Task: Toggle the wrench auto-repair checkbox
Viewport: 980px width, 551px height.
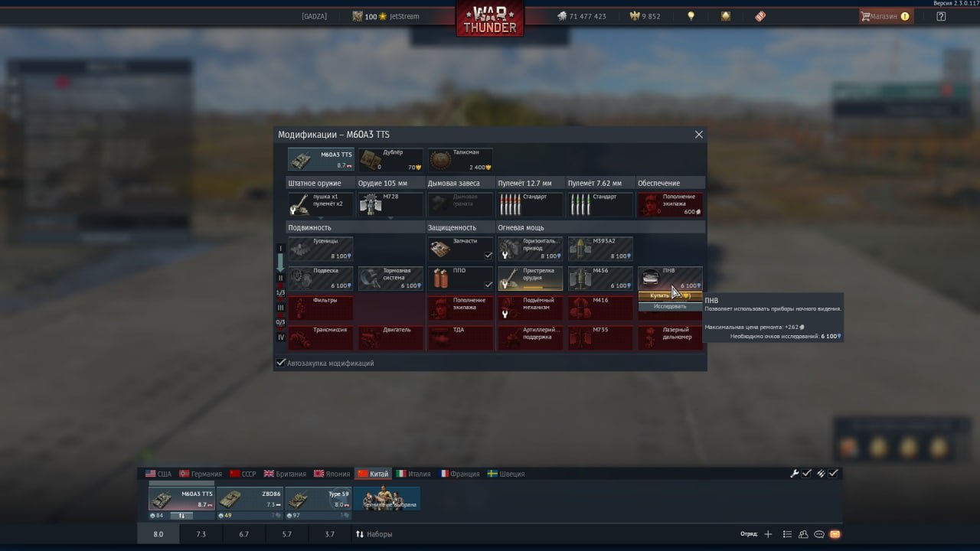Action: [x=806, y=474]
